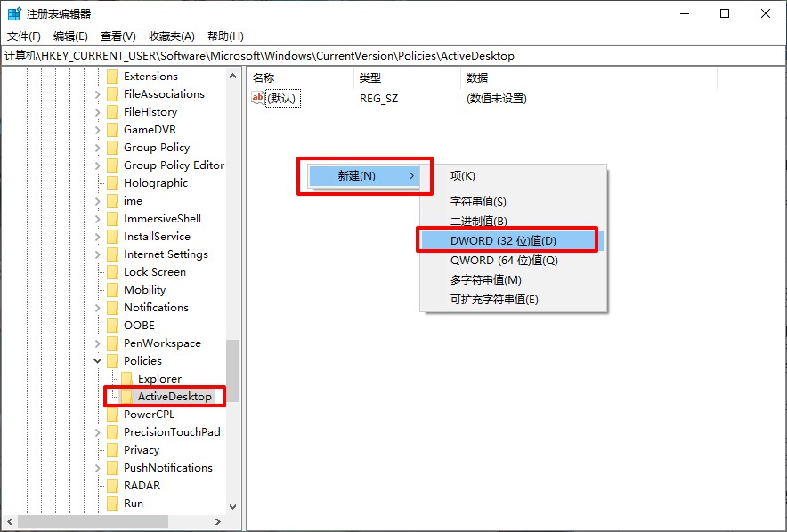This screenshot has height=532, width=787.
Task: Click the Holographic folder icon
Action: coord(112,183)
